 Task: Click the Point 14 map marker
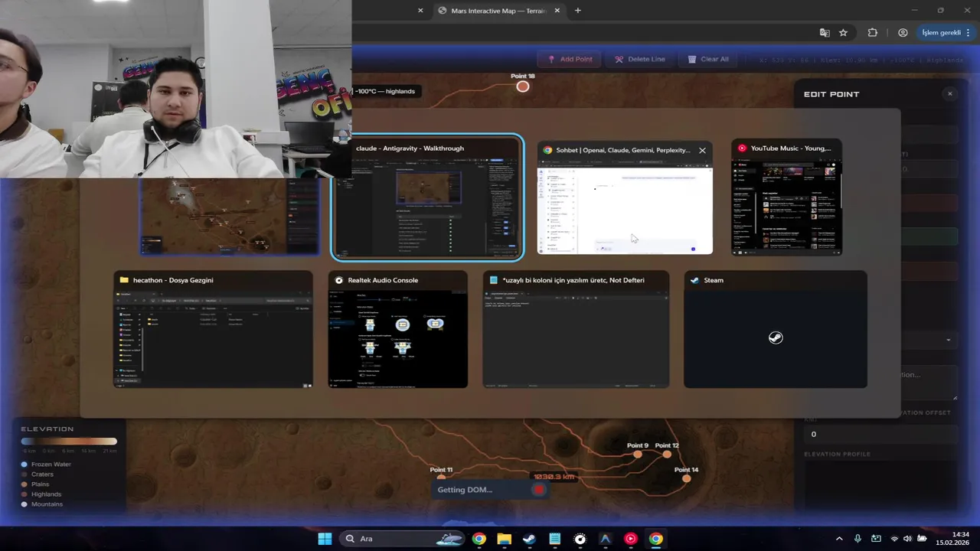click(686, 478)
